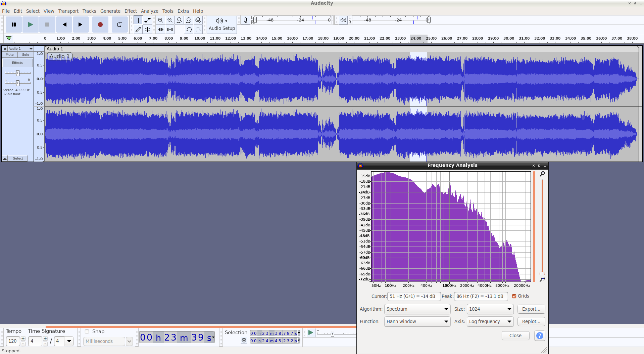Collapse the Audio 1 track with the arrow
The image size is (644, 354).
[5, 159]
